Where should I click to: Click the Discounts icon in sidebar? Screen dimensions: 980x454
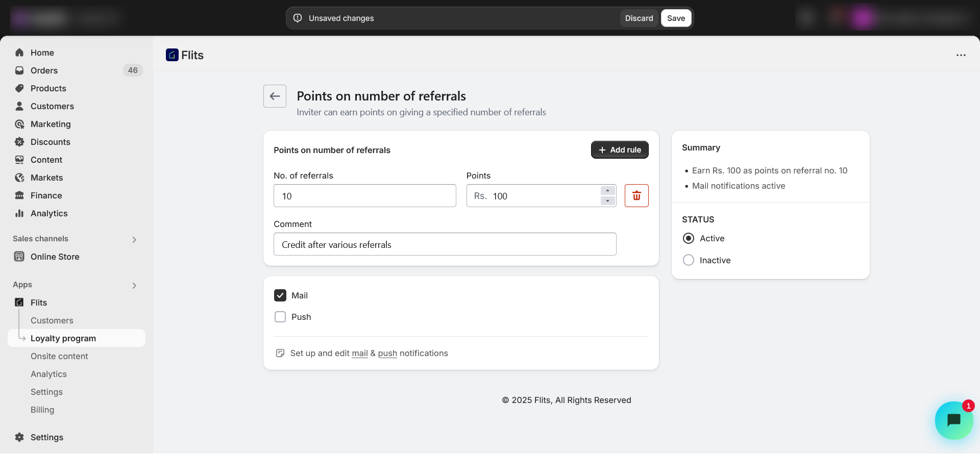pos(19,142)
